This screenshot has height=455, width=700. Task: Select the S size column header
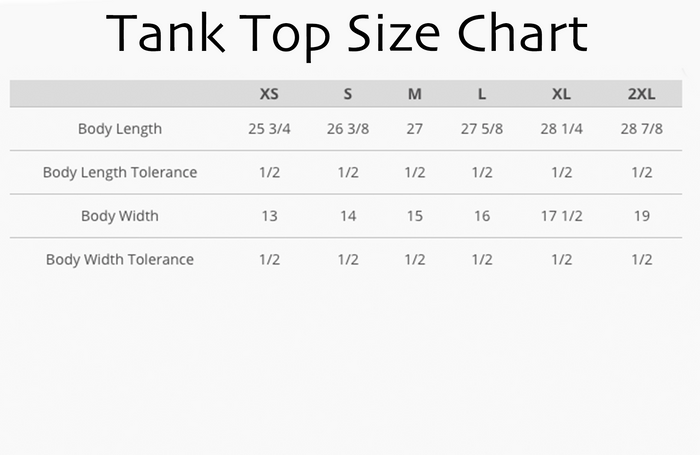tap(348, 94)
